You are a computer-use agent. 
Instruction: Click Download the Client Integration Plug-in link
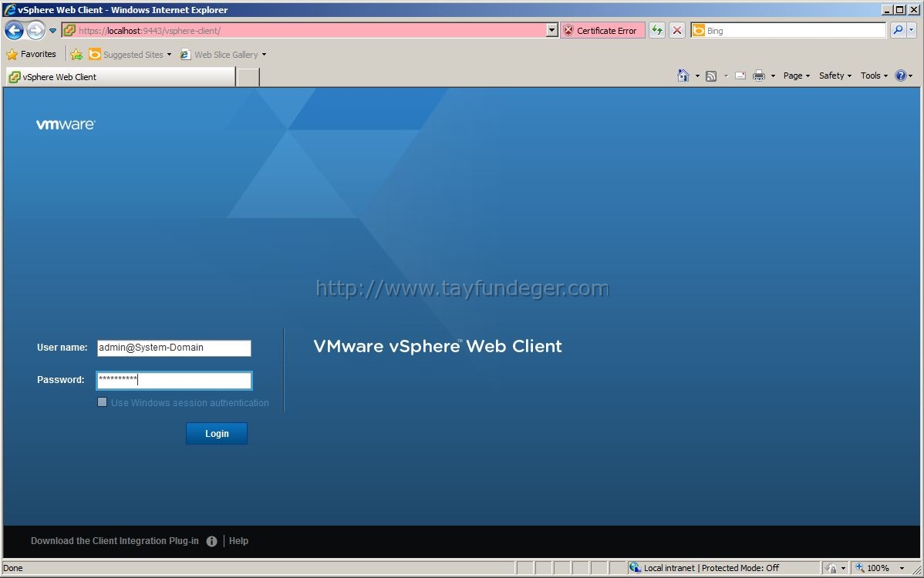(x=115, y=541)
